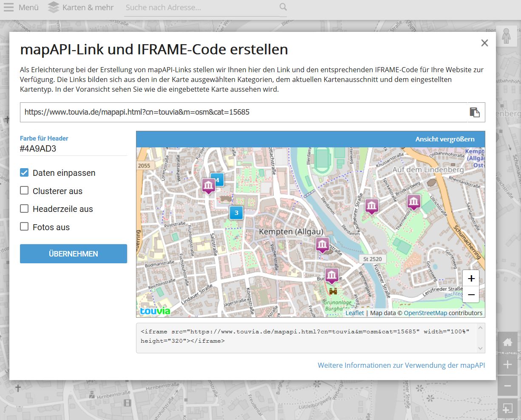The height and width of the screenshot is (420, 521).
Task: Click museum marker above the castle icon
Action: click(x=331, y=276)
